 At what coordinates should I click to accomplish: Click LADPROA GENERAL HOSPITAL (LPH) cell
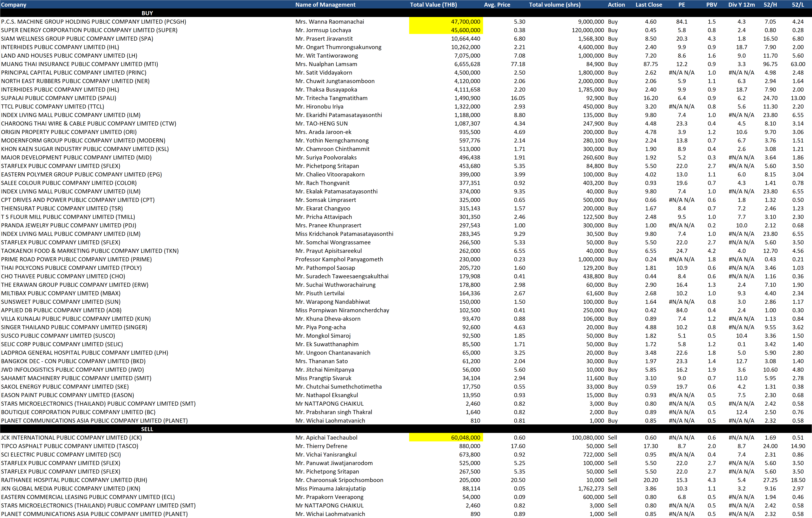coord(84,353)
